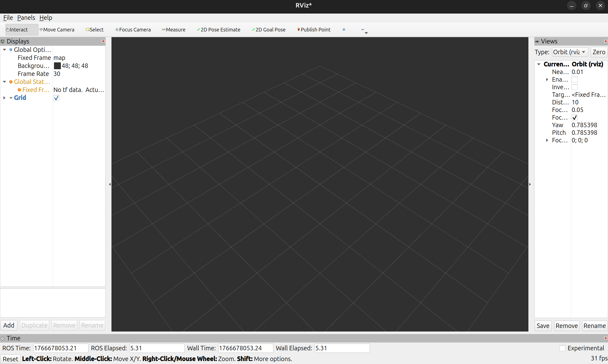The image size is (608, 364).
Task: Click Remove in the Views panel
Action: [x=567, y=326]
